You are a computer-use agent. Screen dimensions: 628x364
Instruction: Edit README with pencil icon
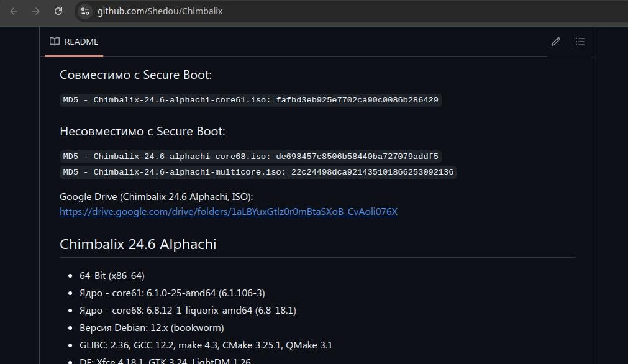(x=555, y=42)
